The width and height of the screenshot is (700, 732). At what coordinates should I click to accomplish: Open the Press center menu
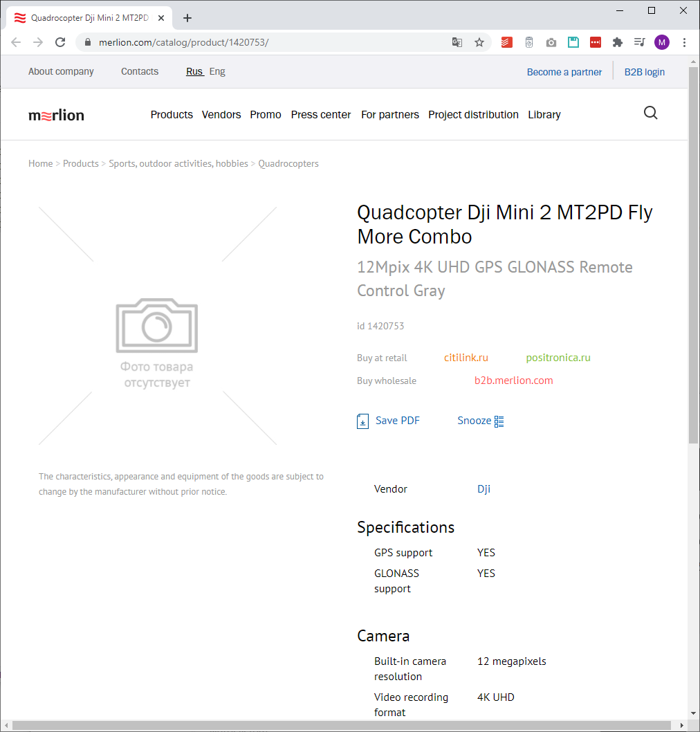click(x=320, y=115)
